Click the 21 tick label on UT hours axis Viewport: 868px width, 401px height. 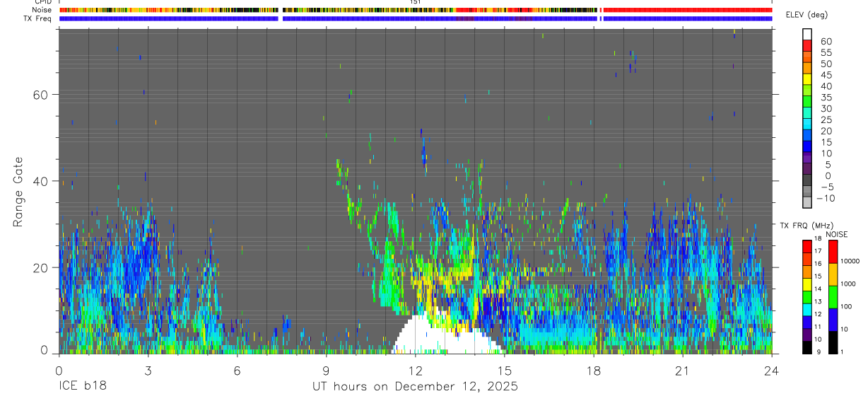tap(683, 371)
